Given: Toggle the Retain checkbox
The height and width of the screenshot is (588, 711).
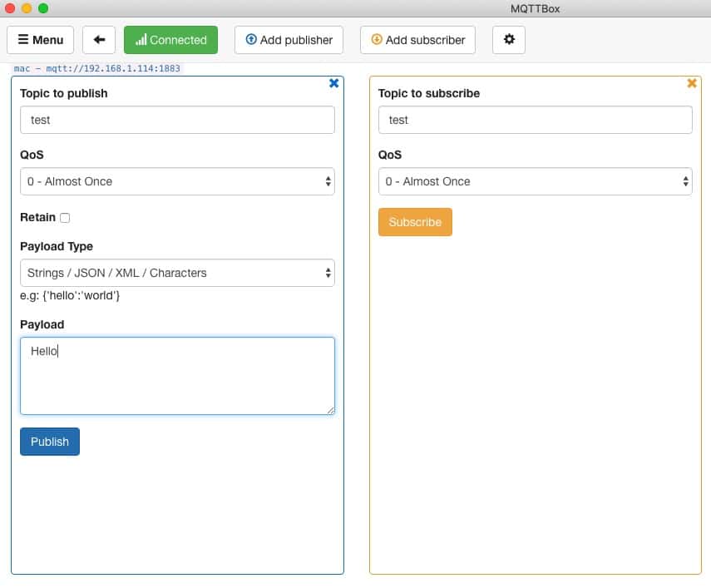Looking at the screenshot, I should click(x=66, y=218).
